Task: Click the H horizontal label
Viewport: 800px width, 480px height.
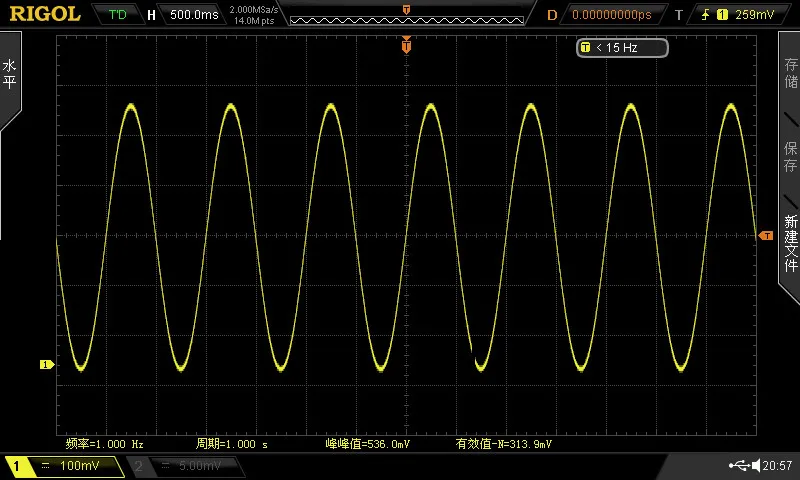Action: [151, 15]
